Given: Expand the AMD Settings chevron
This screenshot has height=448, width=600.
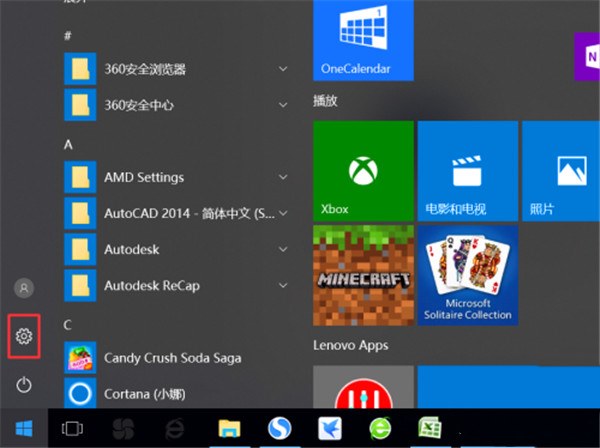Looking at the screenshot, I should 283,177.
